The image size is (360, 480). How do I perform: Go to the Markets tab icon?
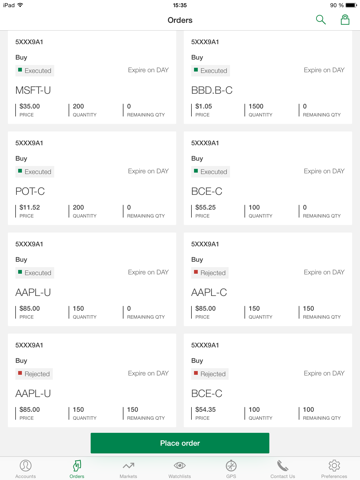pos(128,466)
